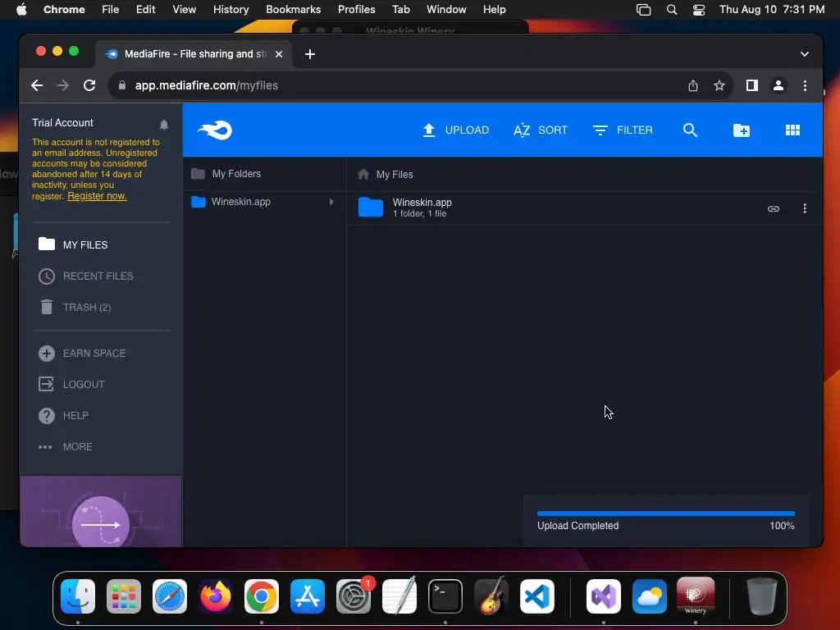This screenshot has width=840, height=630.
Task: Click the Upload Completed progress bar
Action: 666,514
